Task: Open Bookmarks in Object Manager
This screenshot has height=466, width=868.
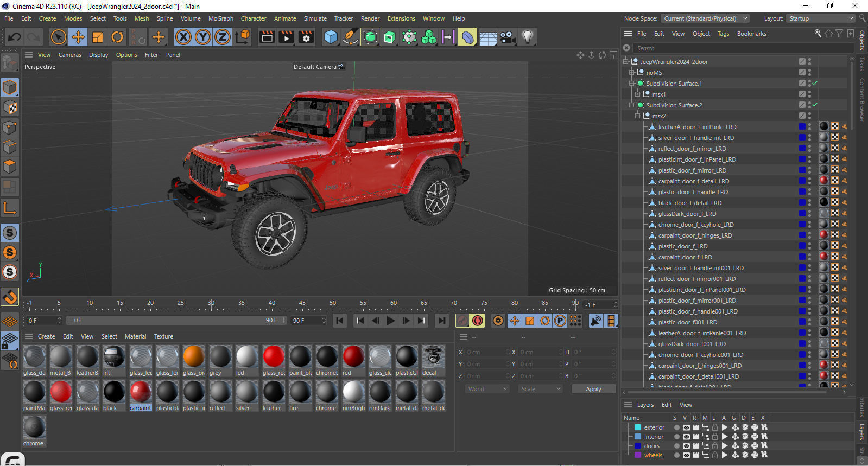Action: coord(752,34)
